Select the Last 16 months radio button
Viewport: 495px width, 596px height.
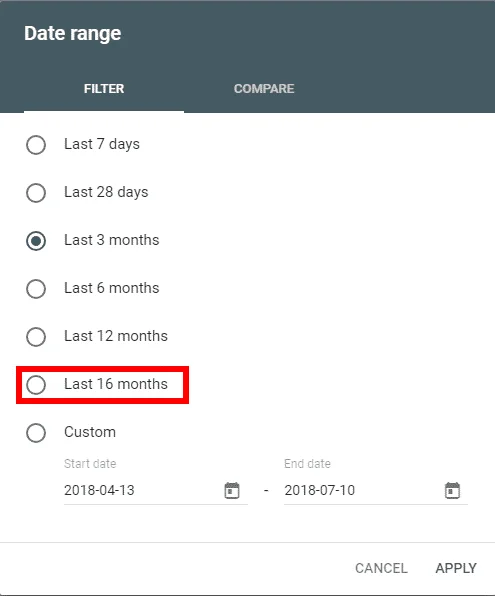coord(36,385)
